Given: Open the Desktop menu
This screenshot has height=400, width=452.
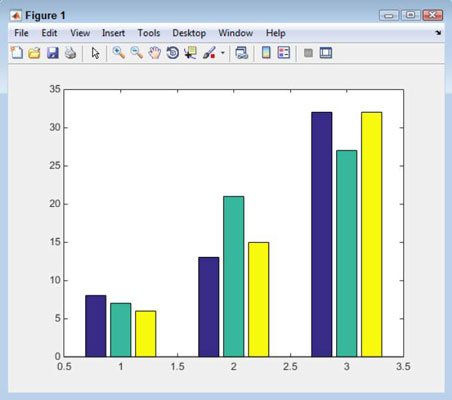Looking at the screenshot, I should click(x=189, y=33).
